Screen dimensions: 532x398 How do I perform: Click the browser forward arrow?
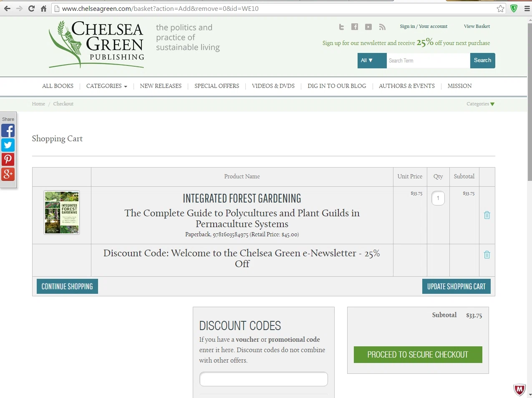tap(19, 8)
